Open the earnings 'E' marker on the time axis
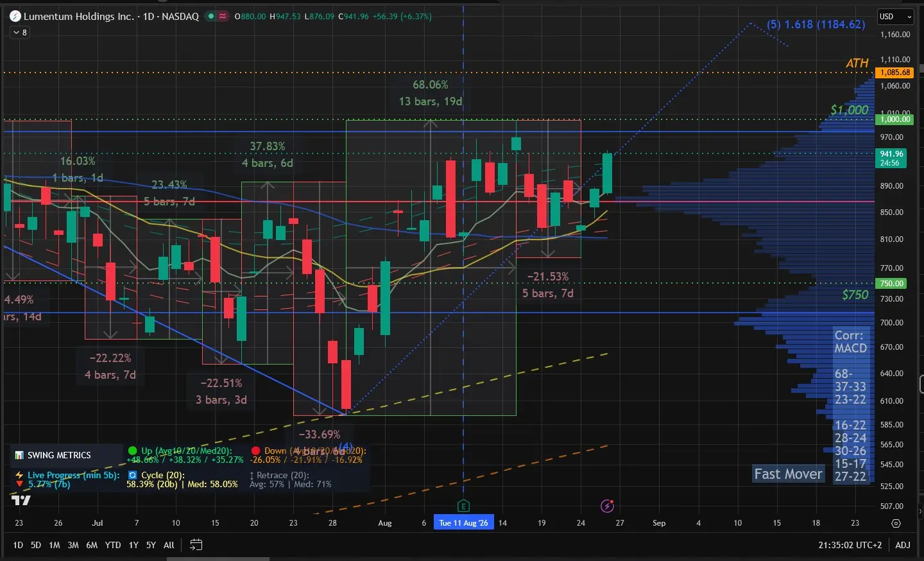 [463, 506]
